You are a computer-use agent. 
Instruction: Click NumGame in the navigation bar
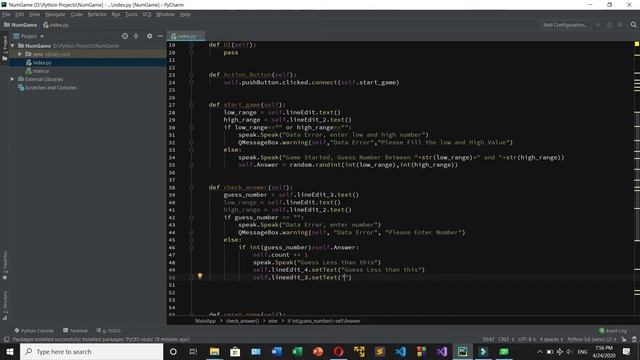pos(21,25)
